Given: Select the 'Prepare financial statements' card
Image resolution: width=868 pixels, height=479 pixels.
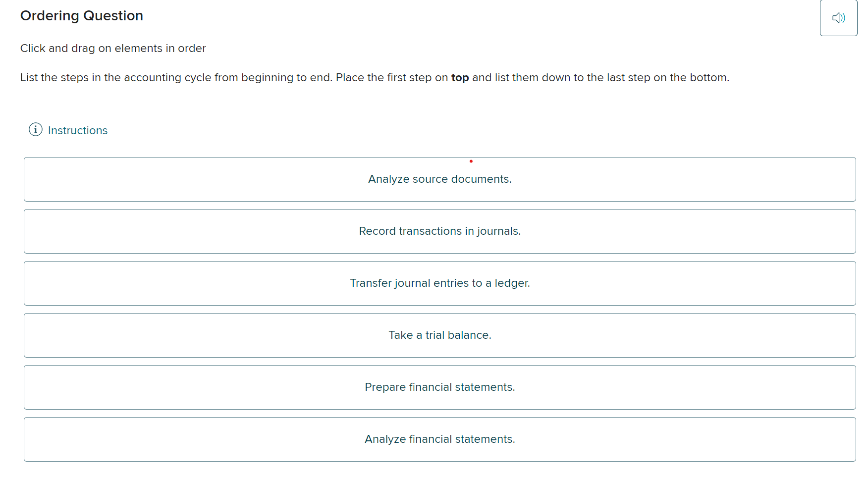Looking at the screenshot, I should point(439,387).
